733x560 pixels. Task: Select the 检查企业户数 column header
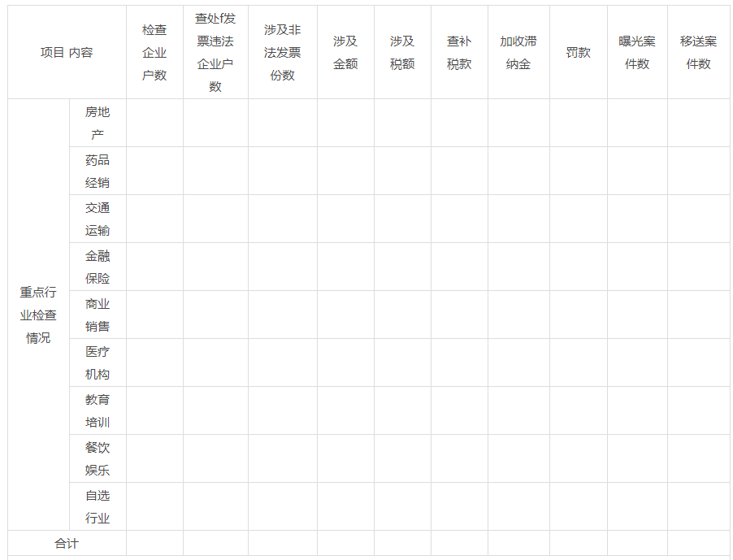[154, 53]
